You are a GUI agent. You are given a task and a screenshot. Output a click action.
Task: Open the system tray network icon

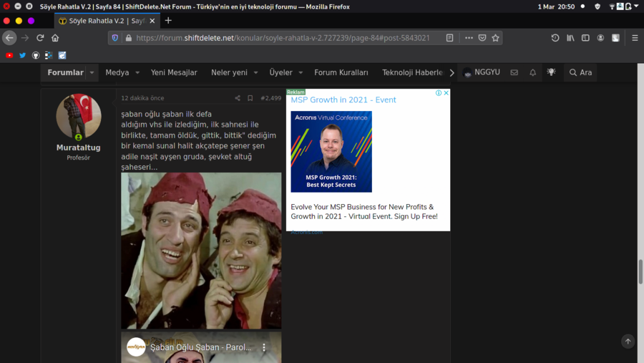612,6
